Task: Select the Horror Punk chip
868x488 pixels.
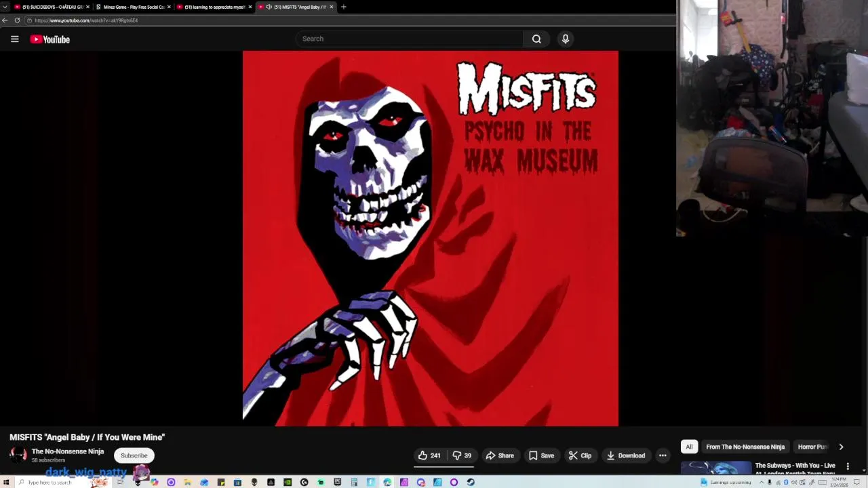Action: click(x=812, y=447)
